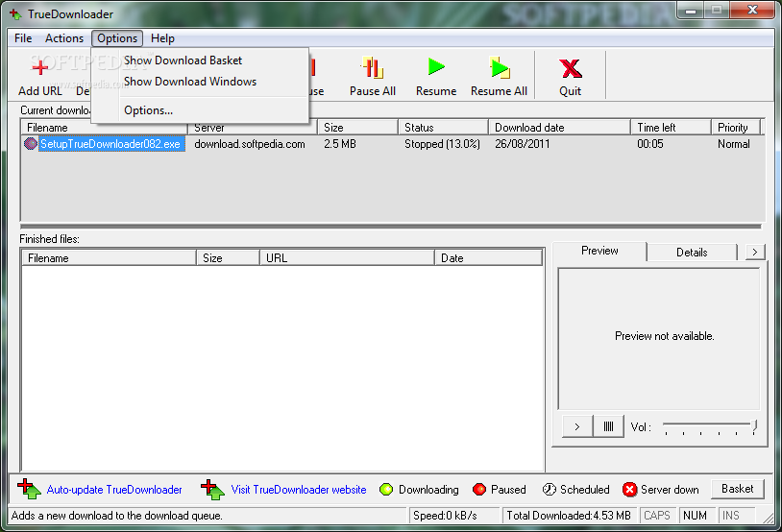
Task: Click the Basket button
Action: tap(737, 489)
